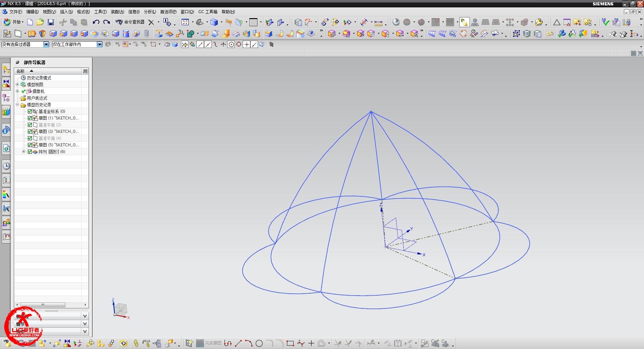
Task: Sort by the 名称 column header
Action: click(48, 71)
